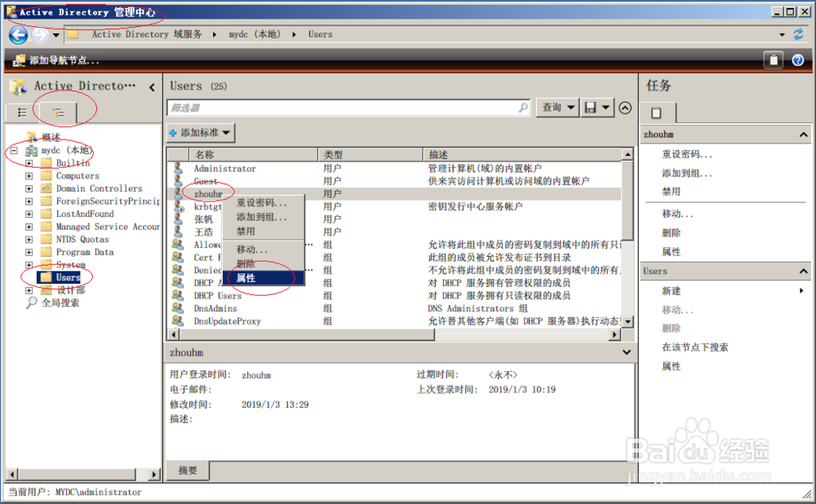
Task: Choose 移动 in context menu
Action: pyautogui.click(x=264, y=250)
